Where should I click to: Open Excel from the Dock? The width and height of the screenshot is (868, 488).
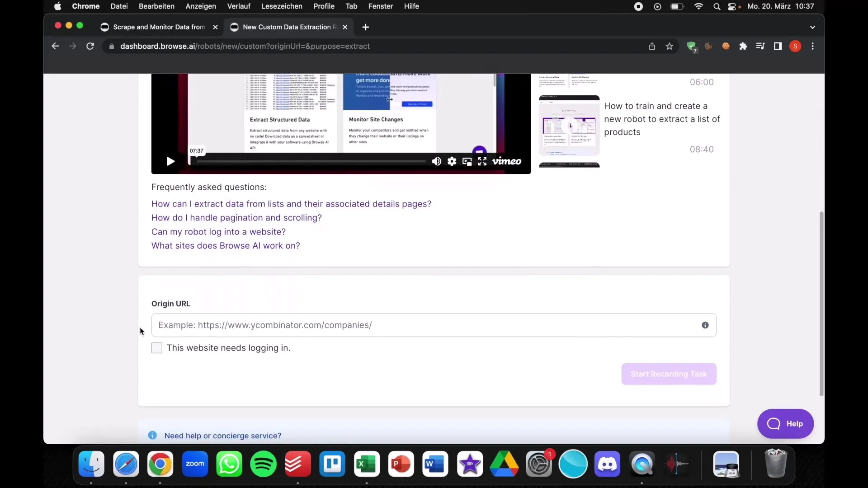[x=367, y=464]
